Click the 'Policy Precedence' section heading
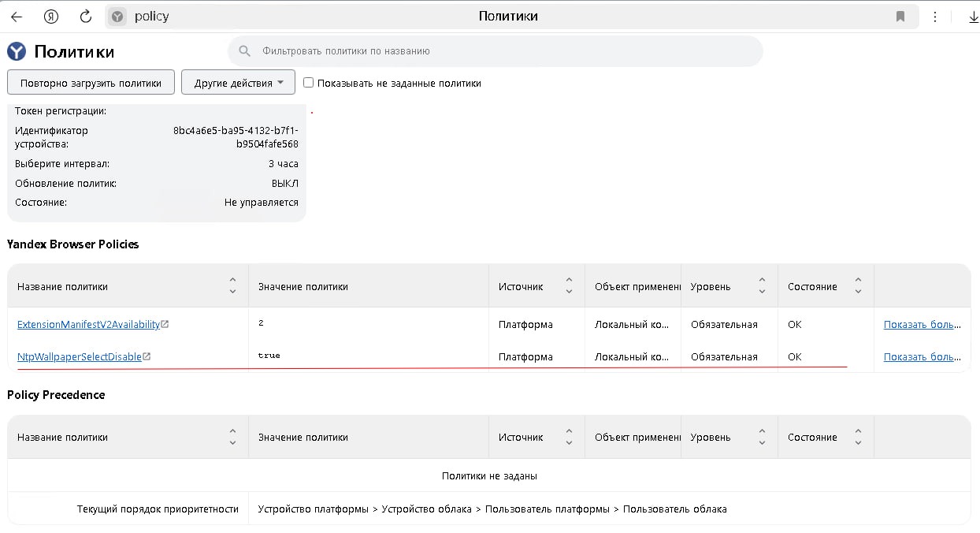The width and height of the screenshot is (980, 533). [56, 394]
